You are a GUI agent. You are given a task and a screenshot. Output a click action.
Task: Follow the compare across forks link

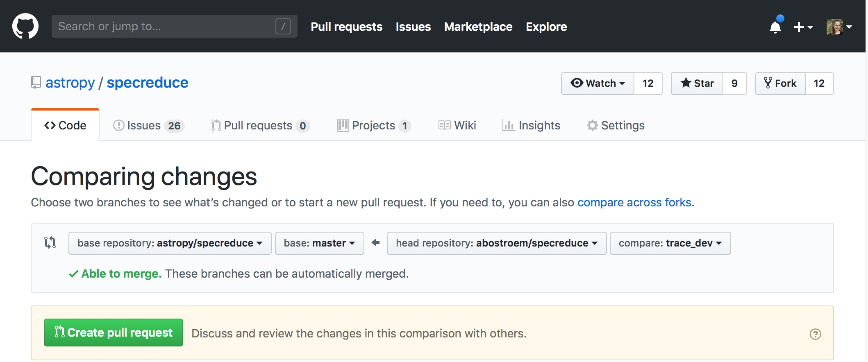(x=634, y=203)
